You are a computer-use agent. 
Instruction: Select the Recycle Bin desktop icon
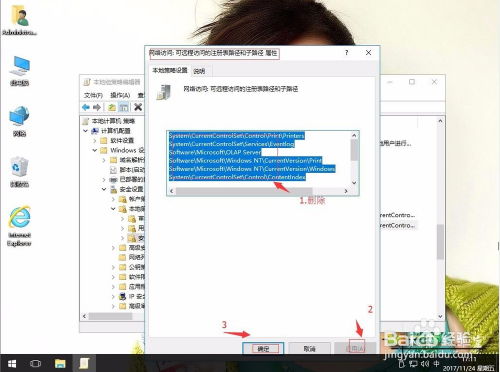pos(19,172)
